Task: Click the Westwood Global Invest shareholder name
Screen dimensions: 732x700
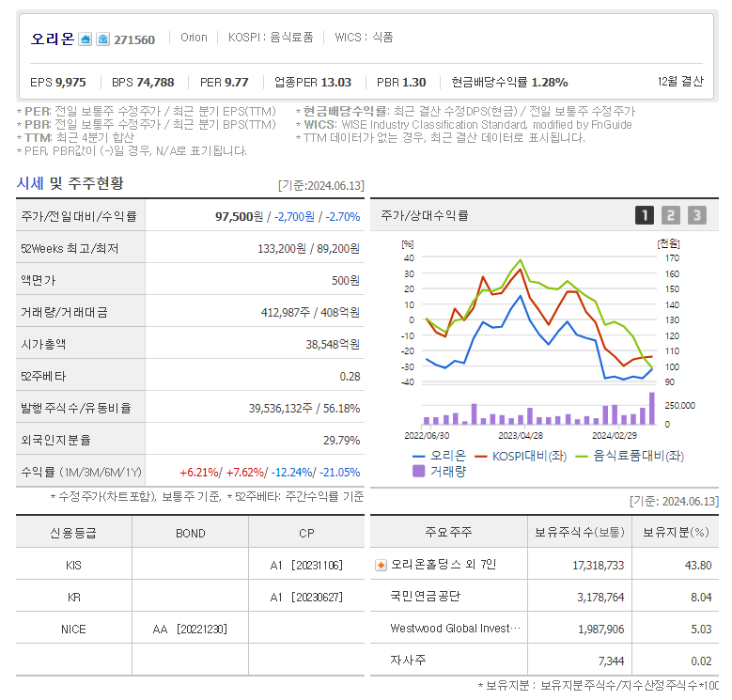Action: tap(455, 629)
